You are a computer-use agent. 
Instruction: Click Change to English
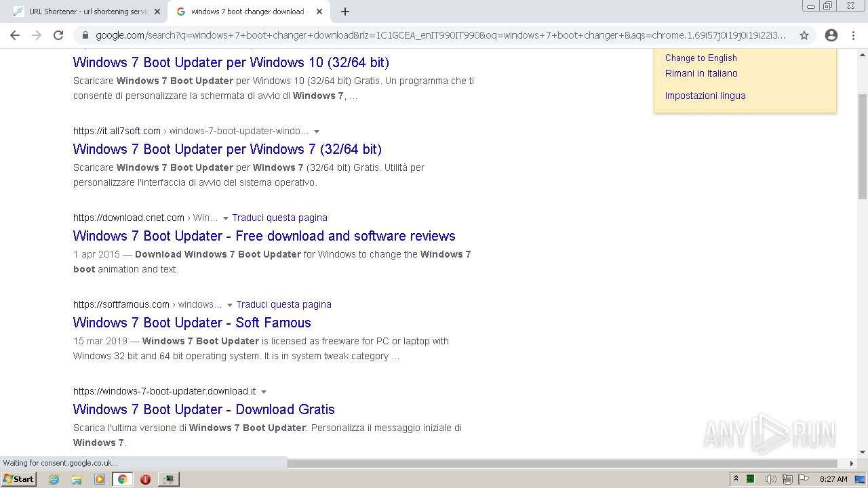click(701, 58)
